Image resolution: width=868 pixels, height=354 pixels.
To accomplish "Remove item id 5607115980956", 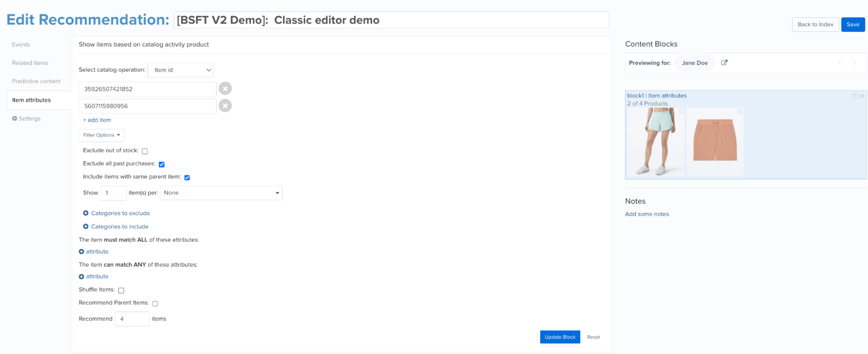I will tap(225, 106).
